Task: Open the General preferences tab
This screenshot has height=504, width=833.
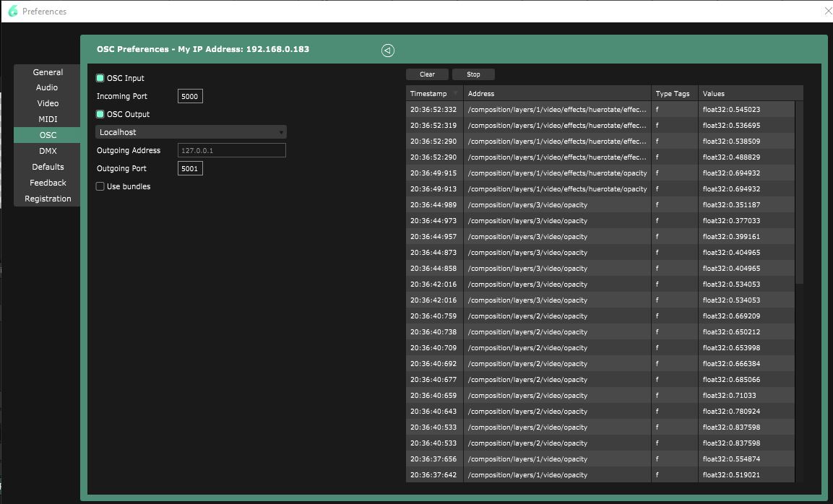Action: coord(48,72)
